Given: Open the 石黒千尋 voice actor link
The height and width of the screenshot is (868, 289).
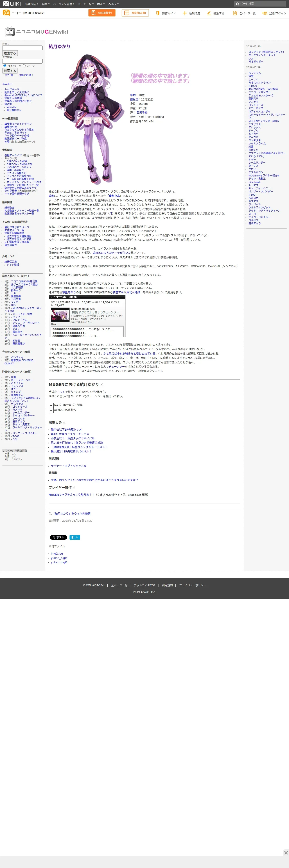Looking at the screenshot, I should (142, 112).
